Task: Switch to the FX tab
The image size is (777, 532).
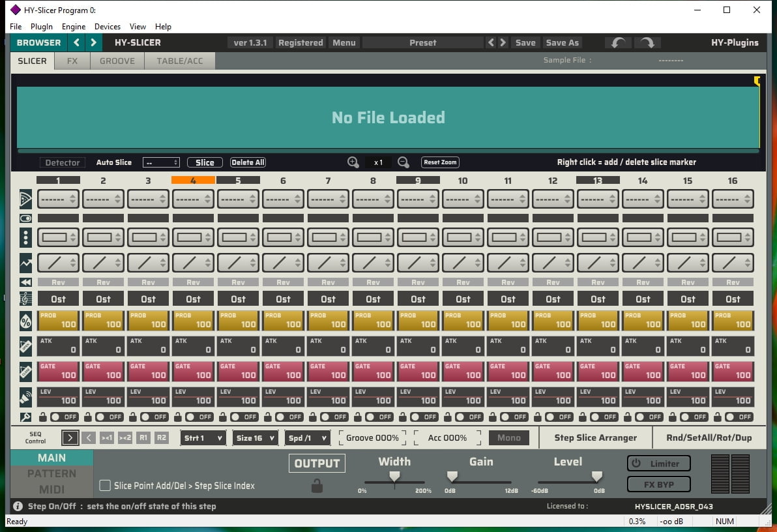Action: click(x=72, y=61)
